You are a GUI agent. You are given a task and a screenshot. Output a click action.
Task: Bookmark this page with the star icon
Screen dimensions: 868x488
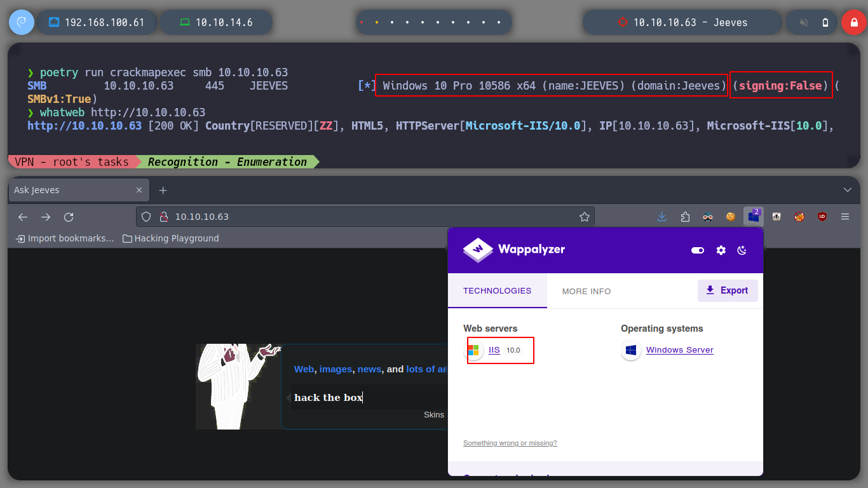[585, 217]
